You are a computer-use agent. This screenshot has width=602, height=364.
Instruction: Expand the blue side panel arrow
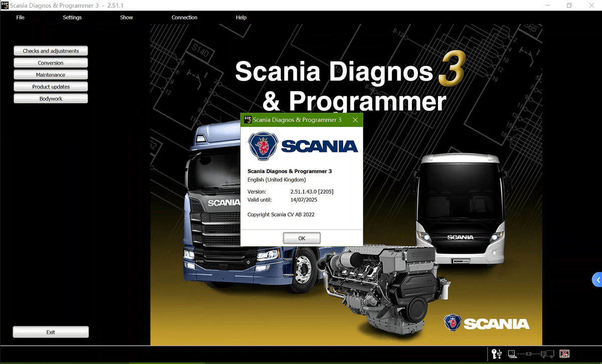point(597,280)
